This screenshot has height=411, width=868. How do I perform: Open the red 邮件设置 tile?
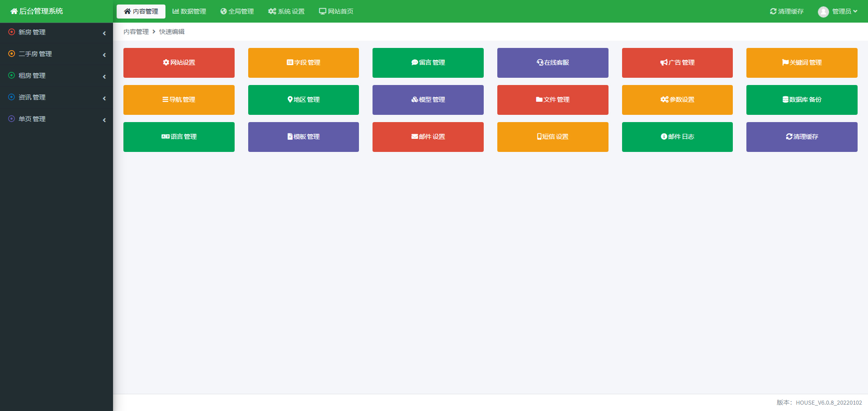(428, 137)
